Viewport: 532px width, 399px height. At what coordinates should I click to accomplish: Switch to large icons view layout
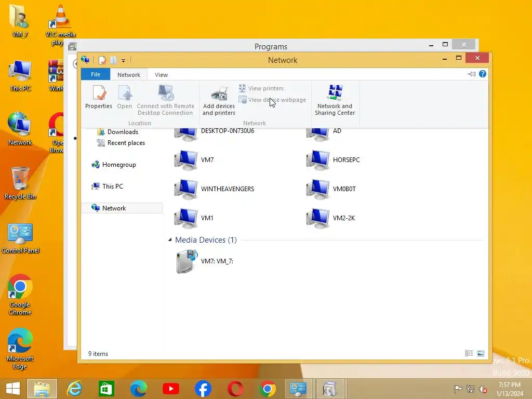coord(481,353)
